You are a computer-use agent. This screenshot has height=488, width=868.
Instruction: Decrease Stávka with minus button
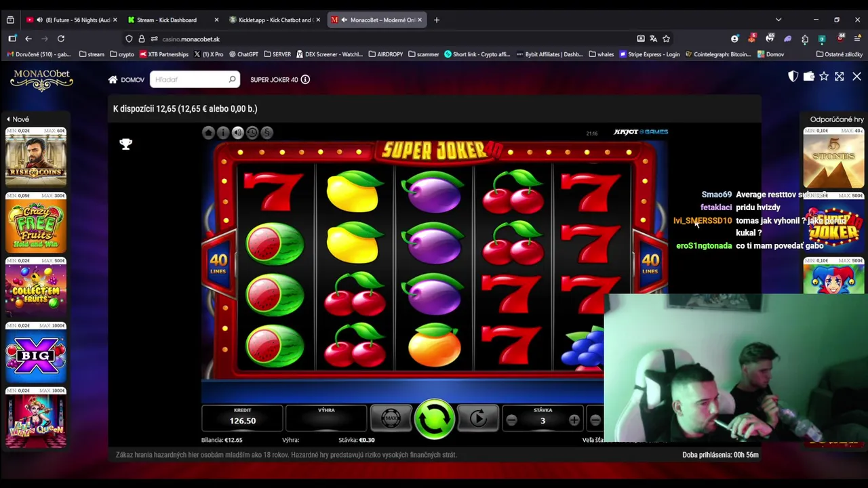[511, 421]
